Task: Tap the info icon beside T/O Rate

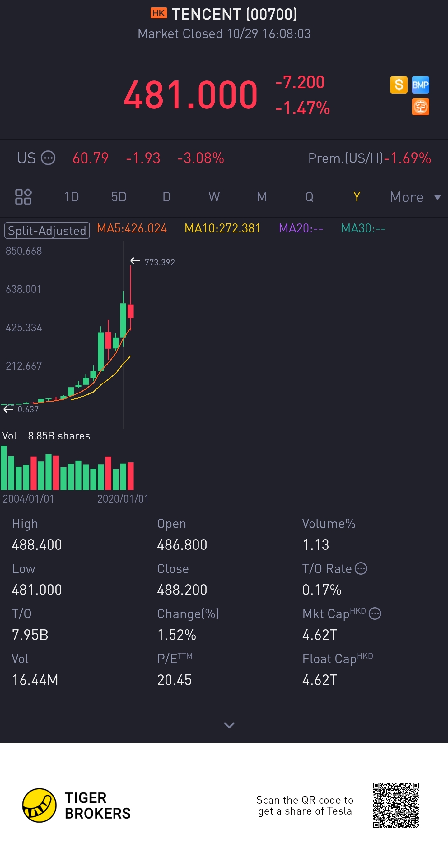Action: (361, 568)
